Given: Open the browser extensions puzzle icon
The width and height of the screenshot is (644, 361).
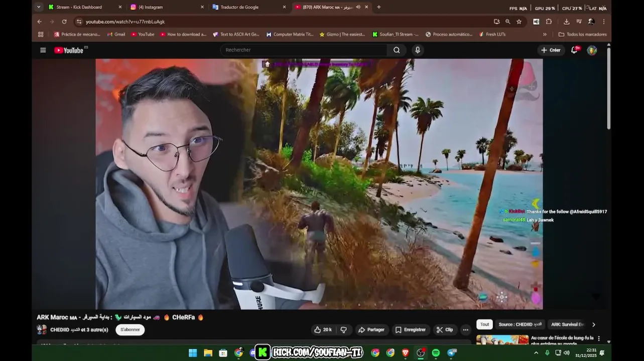Looking at the screenshot, I should tap(549, 22).
